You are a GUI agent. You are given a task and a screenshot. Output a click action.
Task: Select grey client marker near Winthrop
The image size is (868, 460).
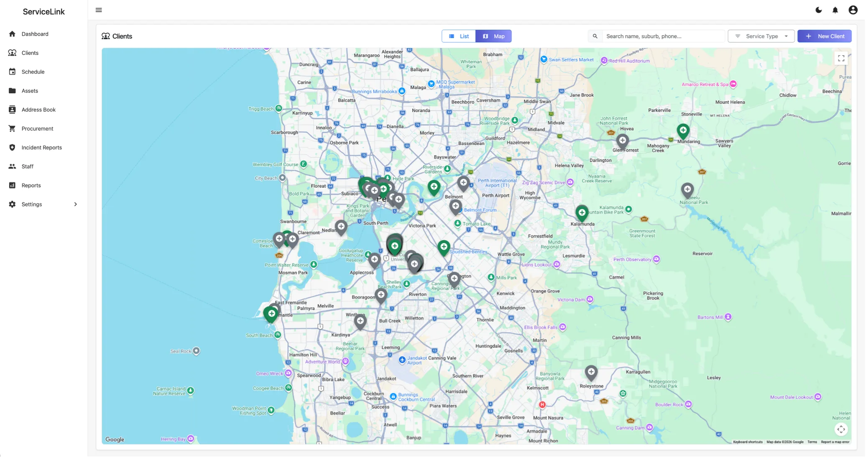360,322
